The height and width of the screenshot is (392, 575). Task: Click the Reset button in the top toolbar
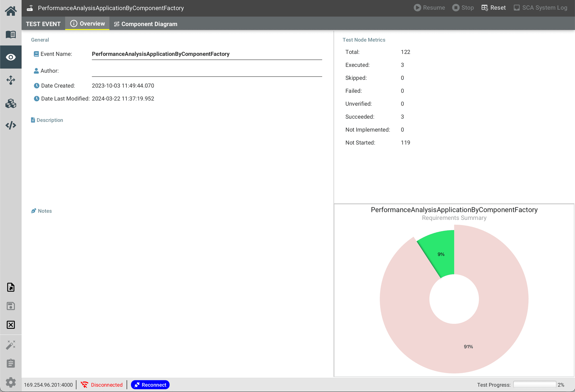pos(493,8)
